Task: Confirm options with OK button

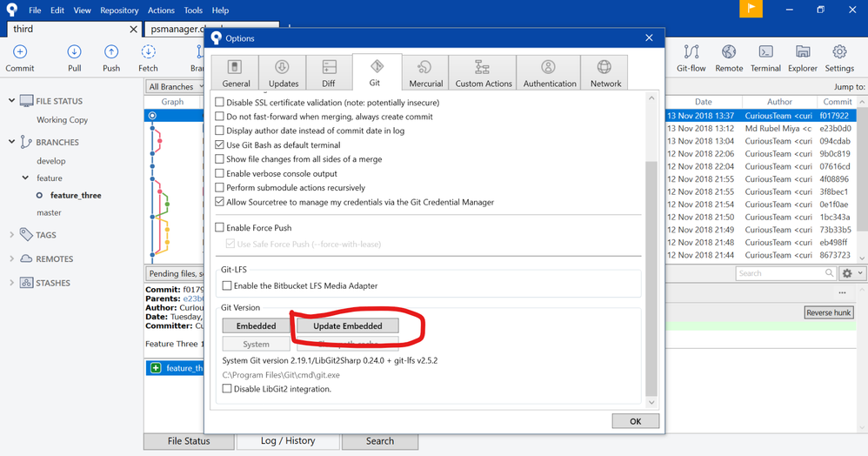Action: (636, 421)
